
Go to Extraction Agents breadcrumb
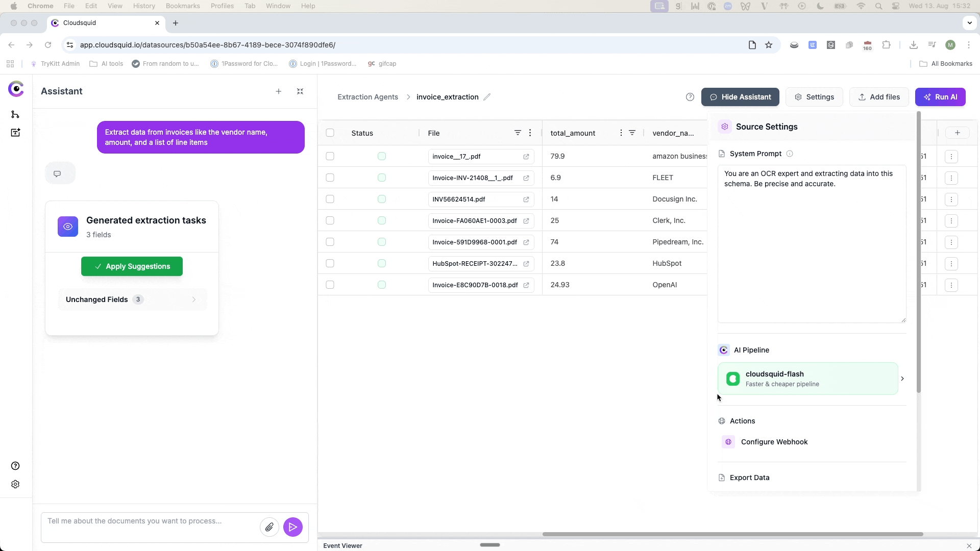pos(367,97)
